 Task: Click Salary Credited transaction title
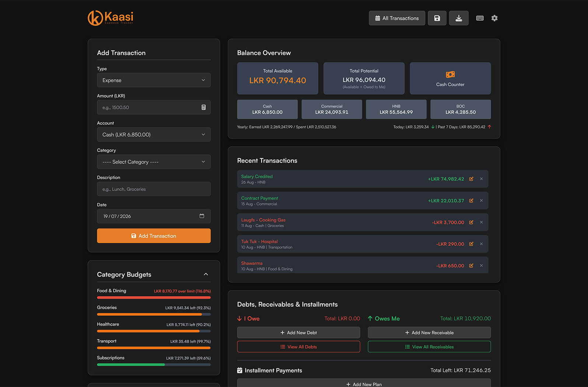(257, 177)
